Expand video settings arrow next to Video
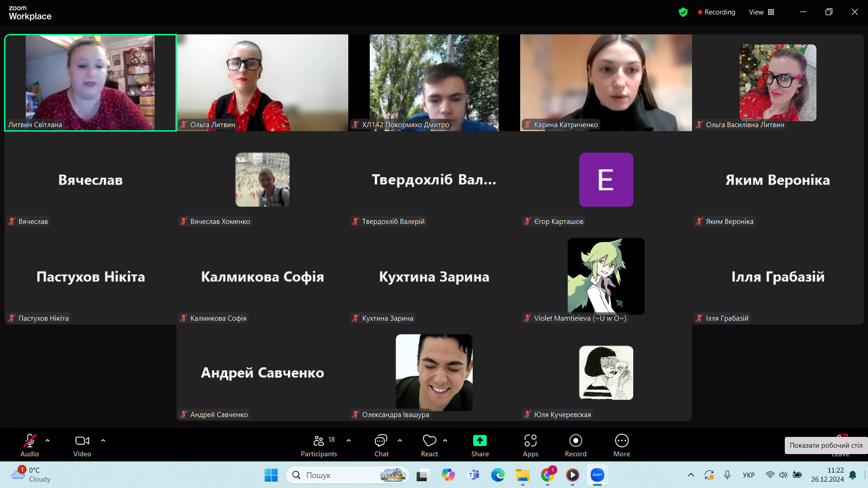This screenshot has width=868, height=488. tap(103, 440)
